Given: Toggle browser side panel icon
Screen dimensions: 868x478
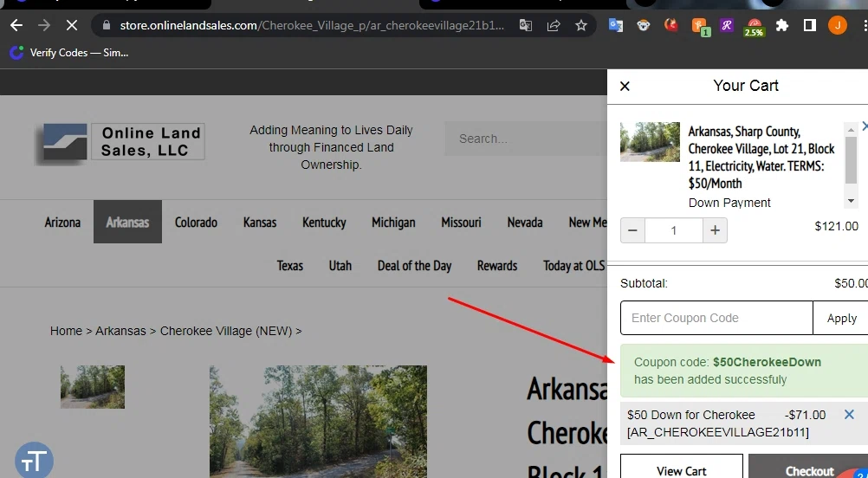Looking at the screenshot, I should tap(809, 25).
